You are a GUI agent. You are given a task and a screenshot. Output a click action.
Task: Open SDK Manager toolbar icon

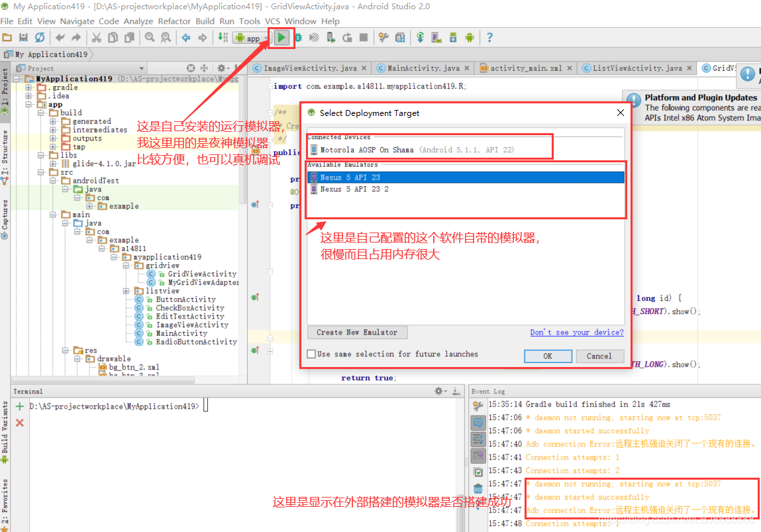(453, 37)
